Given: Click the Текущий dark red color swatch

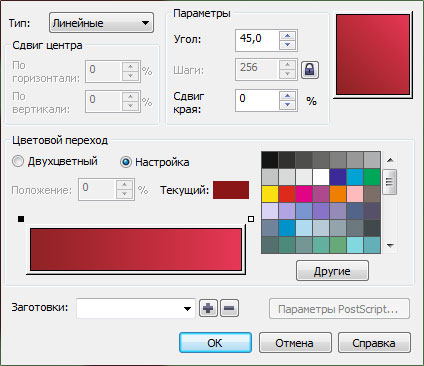Looking at the screenshot, I should pyautogui.click(x=231, y=190).
